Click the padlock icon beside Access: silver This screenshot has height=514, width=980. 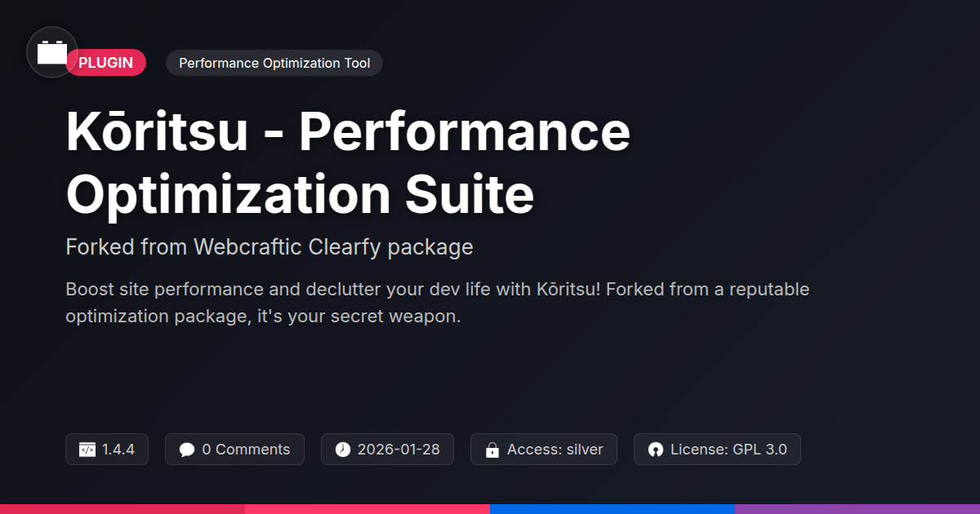click(x=492, y=450)
